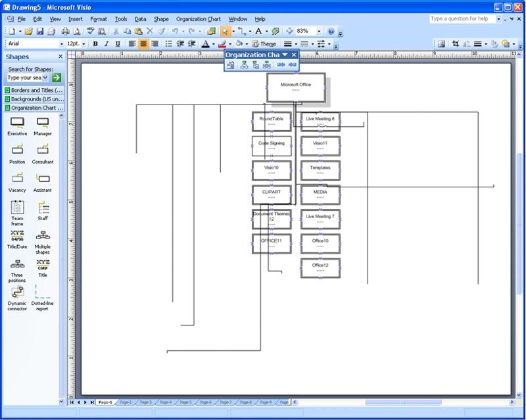Open the zoom level dropdown (83%)

[x=319, y=31]
